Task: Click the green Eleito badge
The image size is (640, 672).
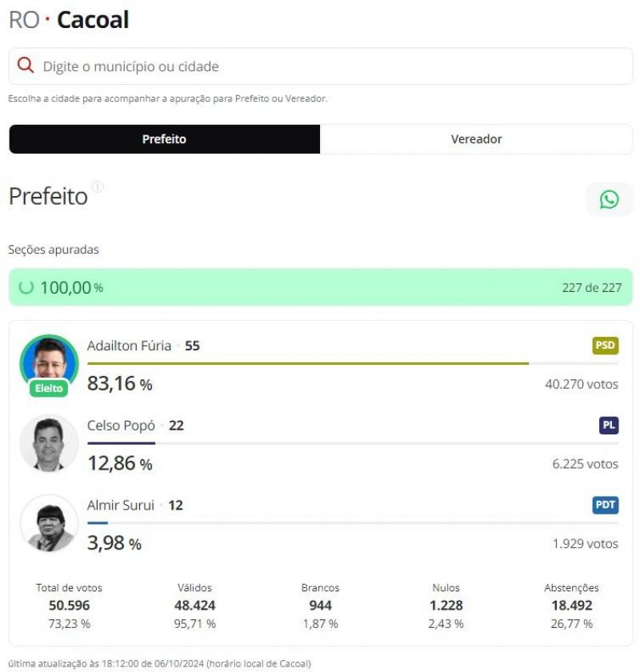Action: (x=50, y=388)
